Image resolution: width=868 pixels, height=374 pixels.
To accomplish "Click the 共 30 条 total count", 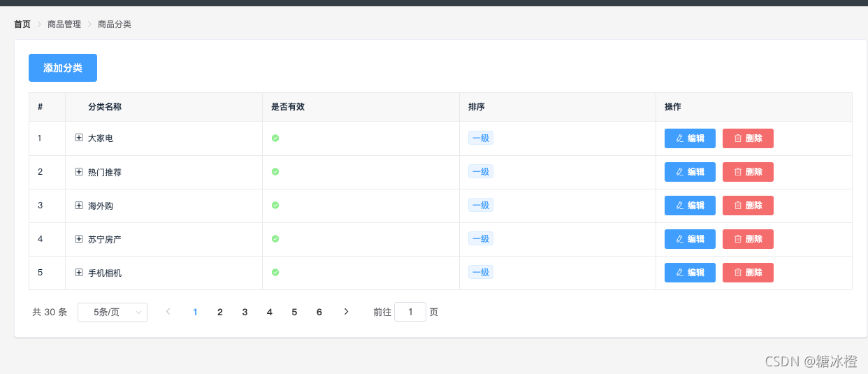I will 50,312.
